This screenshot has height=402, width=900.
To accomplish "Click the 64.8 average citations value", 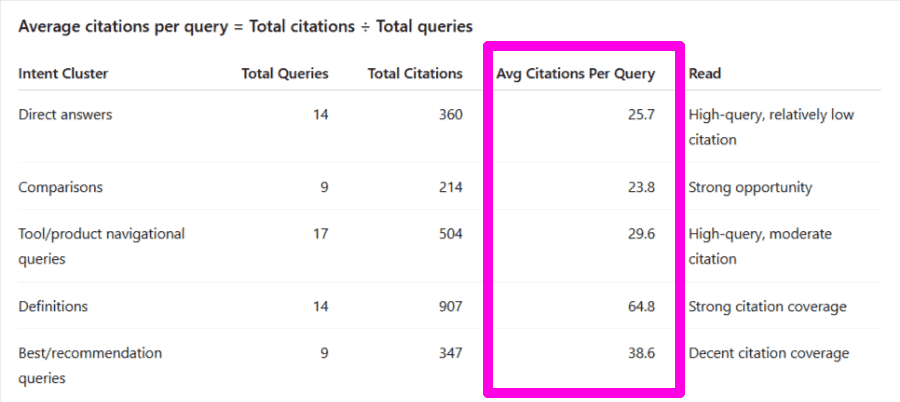I will 641,307.
